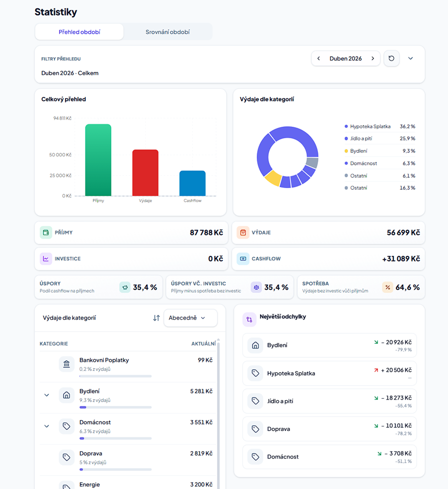Open the Doprava deviation entry
The image size is (448, 489).
329,429
